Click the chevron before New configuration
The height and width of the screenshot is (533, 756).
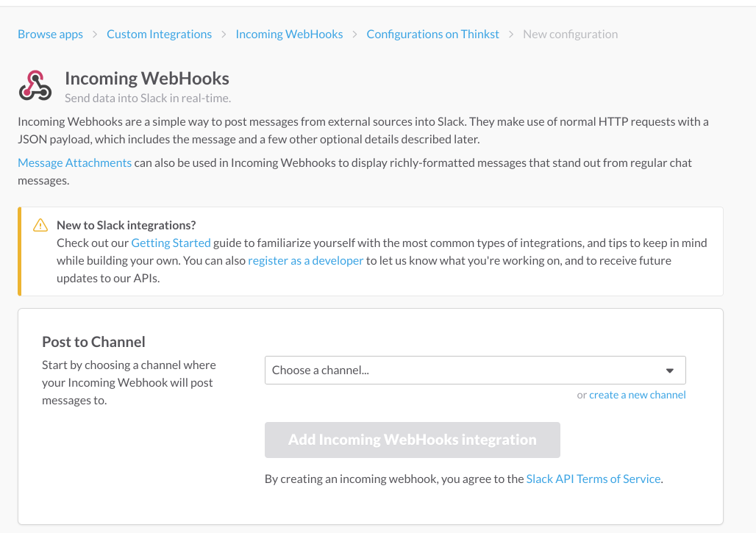(511, 35)
